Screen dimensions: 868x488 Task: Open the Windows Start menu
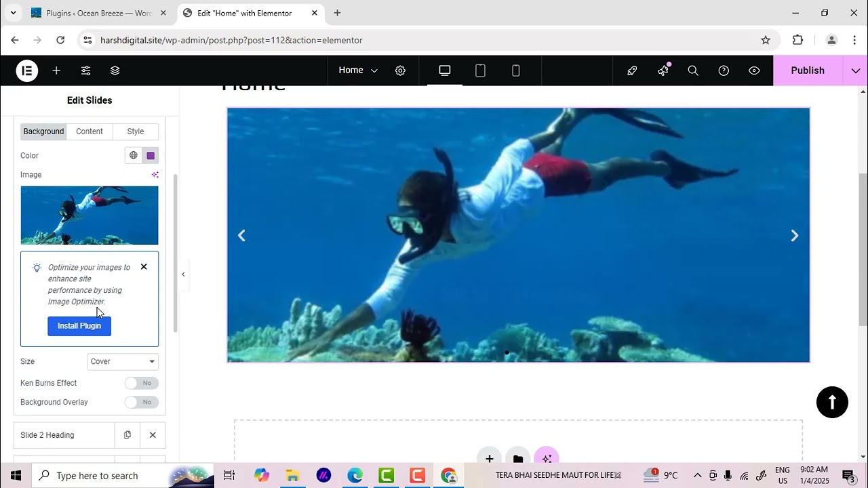(x=15, y=475)
